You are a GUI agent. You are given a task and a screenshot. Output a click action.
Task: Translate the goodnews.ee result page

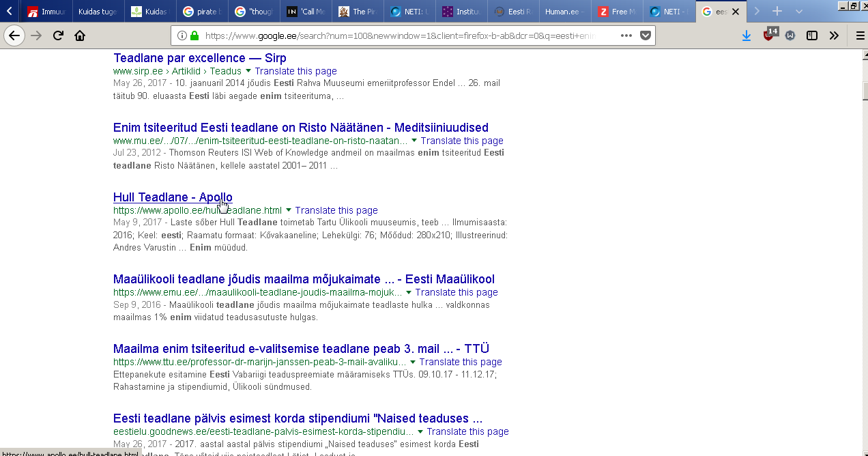tap(468, 431)
